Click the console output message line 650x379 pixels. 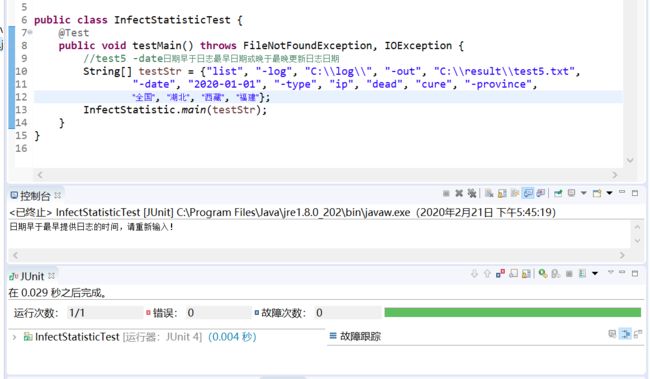[92, 227]
